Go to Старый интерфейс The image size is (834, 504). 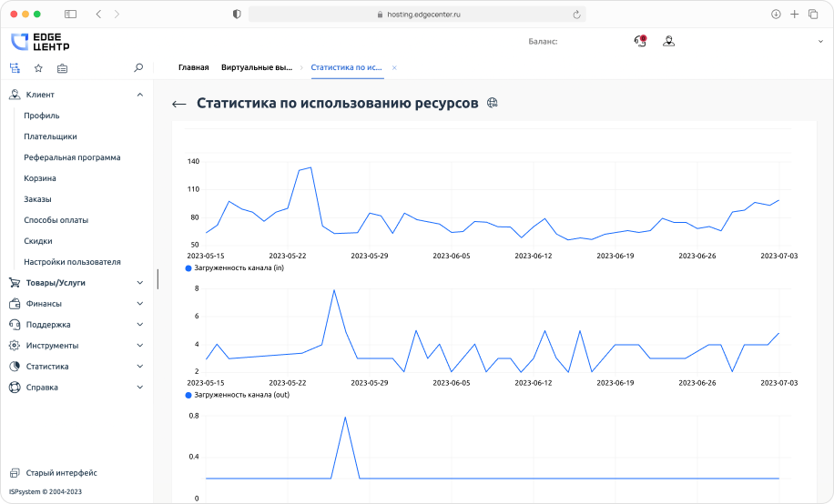point(61,473)
